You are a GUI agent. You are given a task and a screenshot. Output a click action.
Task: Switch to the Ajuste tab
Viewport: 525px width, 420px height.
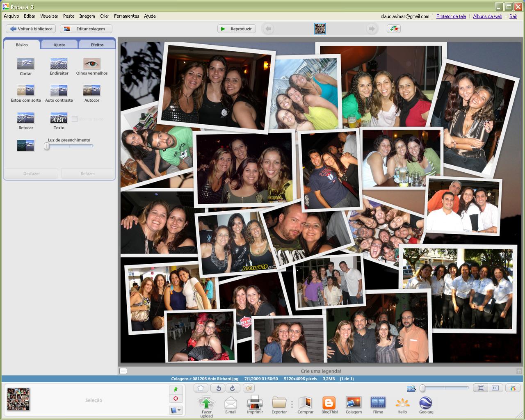coord(59,45)
